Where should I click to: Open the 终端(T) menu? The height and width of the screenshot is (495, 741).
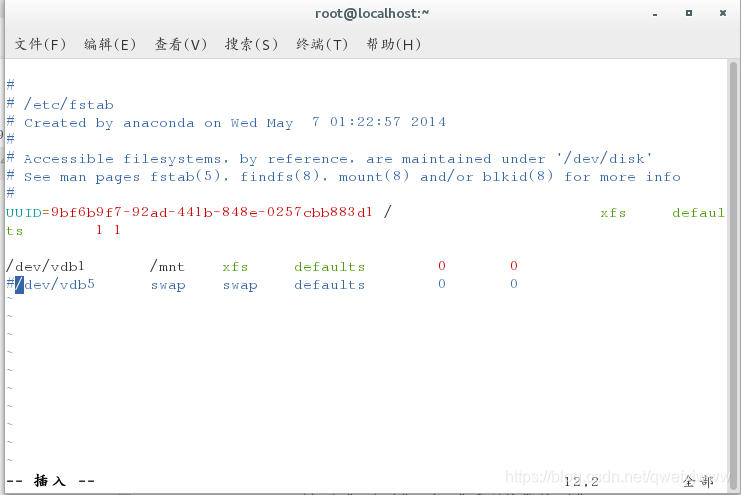click(322, 44)
